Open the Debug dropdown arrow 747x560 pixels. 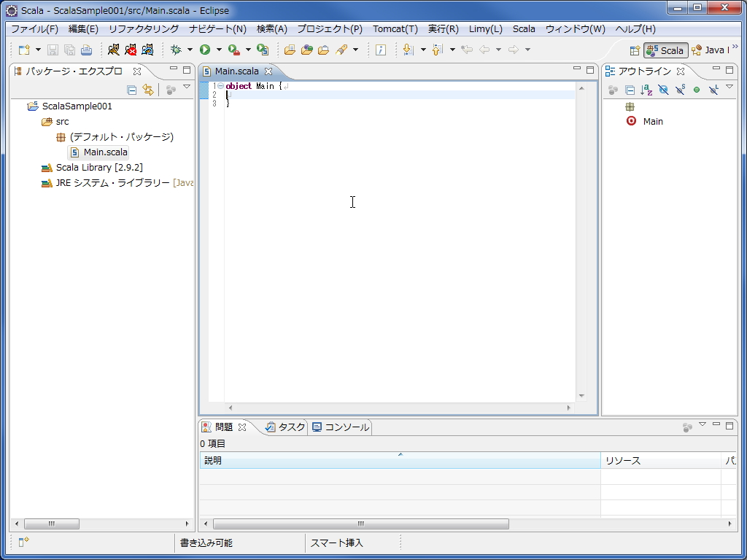190,50
